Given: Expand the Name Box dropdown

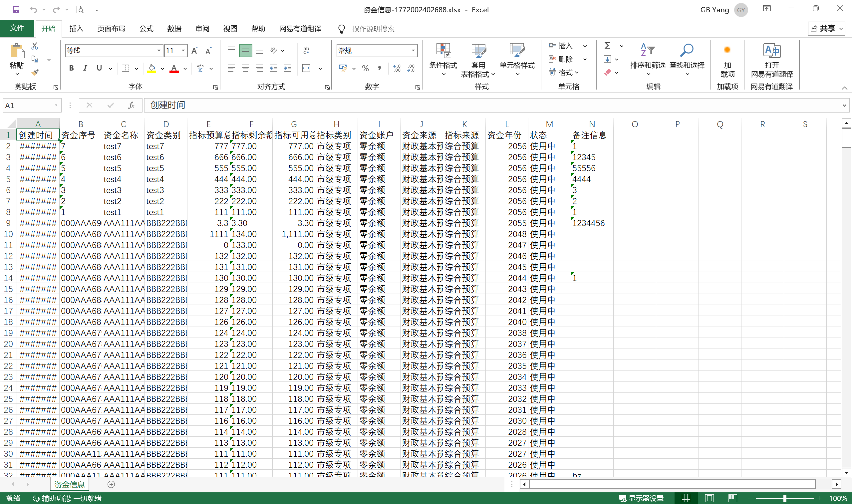Looking at the screenshot, I should tap(56, 105).
